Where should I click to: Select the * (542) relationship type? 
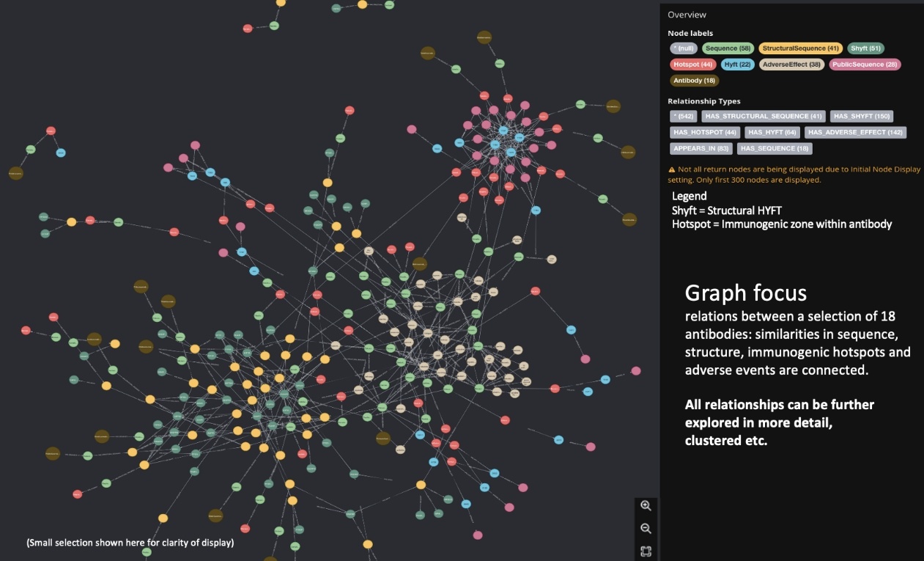(x=683, y=116)
